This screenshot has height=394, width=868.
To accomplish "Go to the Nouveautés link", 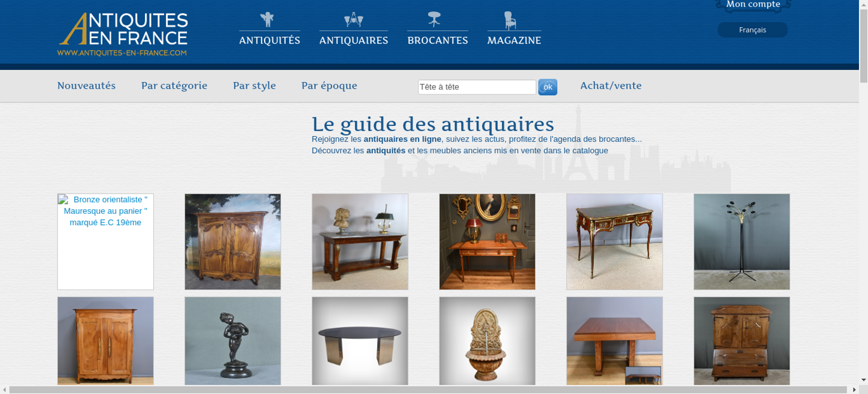I will pyautogui.click(x=86, y=85).
